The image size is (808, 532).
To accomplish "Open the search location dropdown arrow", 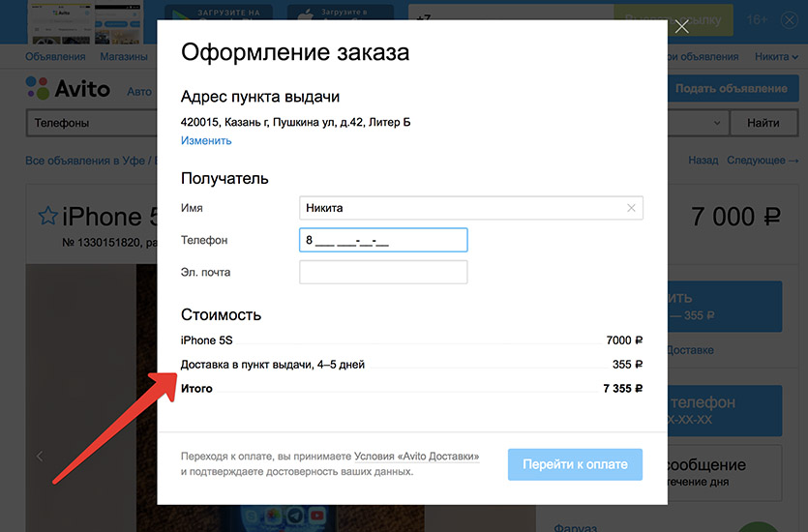I will point(718,124).
